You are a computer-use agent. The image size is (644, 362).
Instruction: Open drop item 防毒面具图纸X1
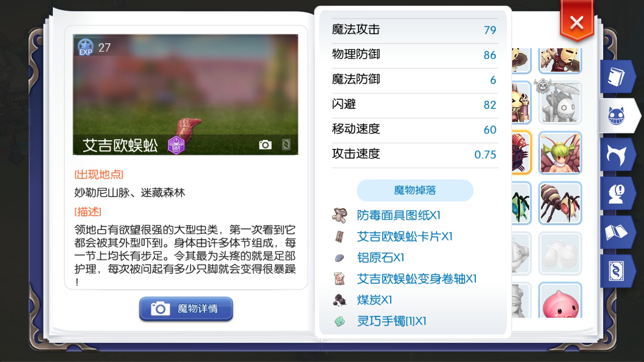coord(399,215)
